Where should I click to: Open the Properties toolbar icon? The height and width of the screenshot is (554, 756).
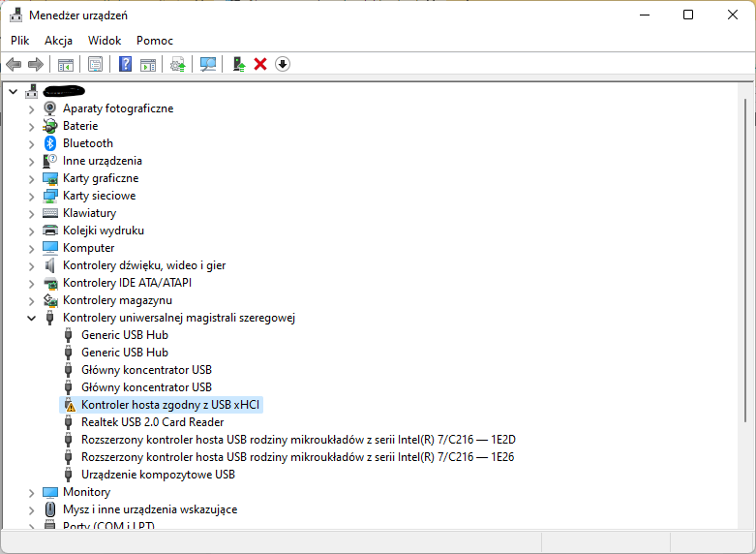tap(95, 64)
